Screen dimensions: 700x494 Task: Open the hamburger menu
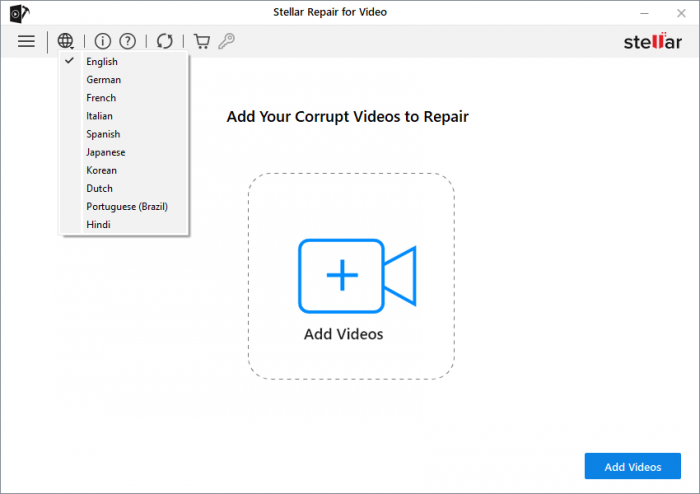pyautogui.click(x=26, y=41)
